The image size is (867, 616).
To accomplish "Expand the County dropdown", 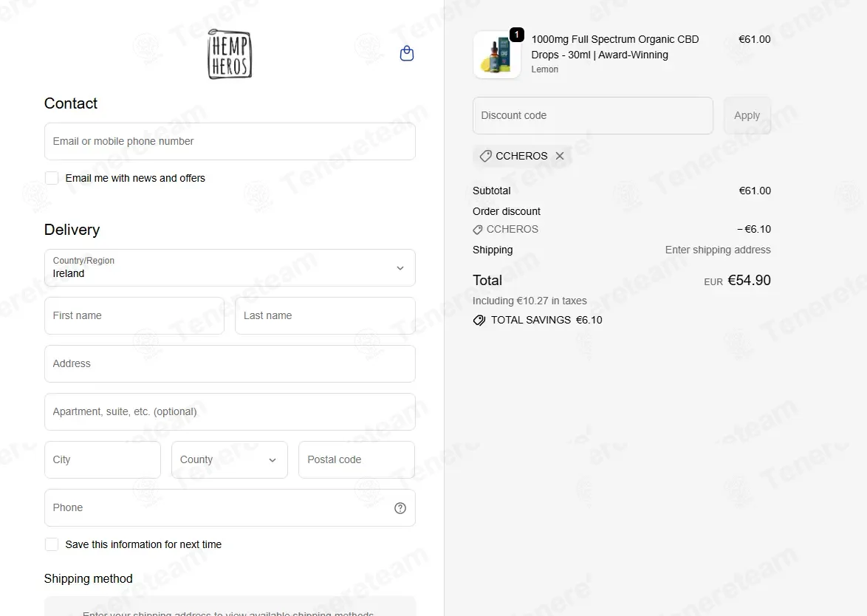I will pos(230,459).
